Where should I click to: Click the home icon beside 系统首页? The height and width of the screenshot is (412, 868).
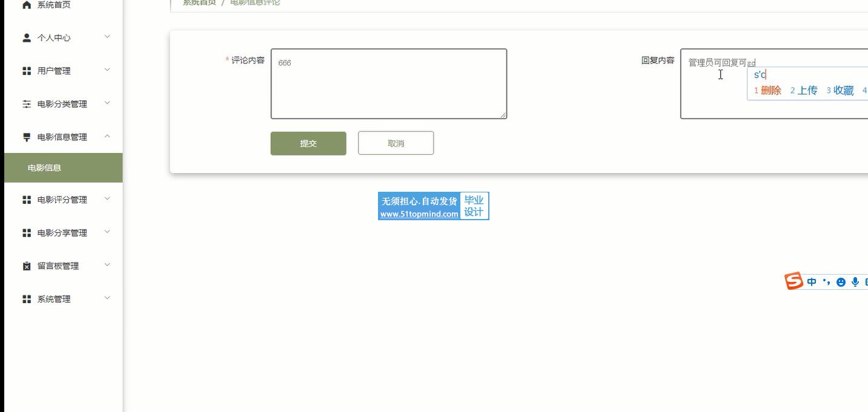[x=27, y=5]
